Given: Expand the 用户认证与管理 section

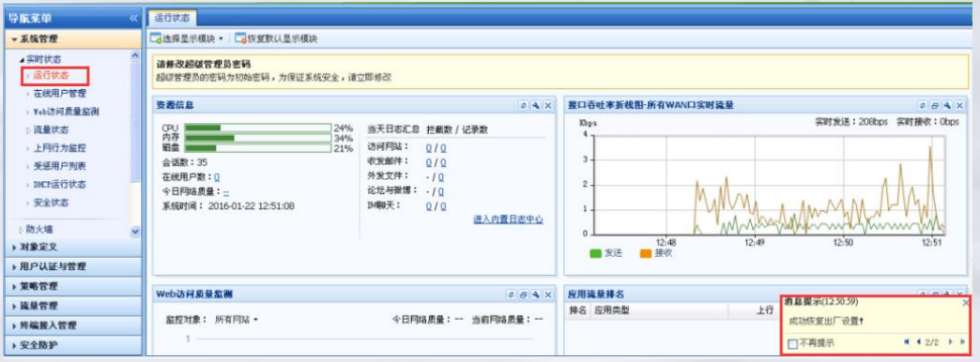Looking at the screenshot, I should pyautogui.click(x=74, y=266).
